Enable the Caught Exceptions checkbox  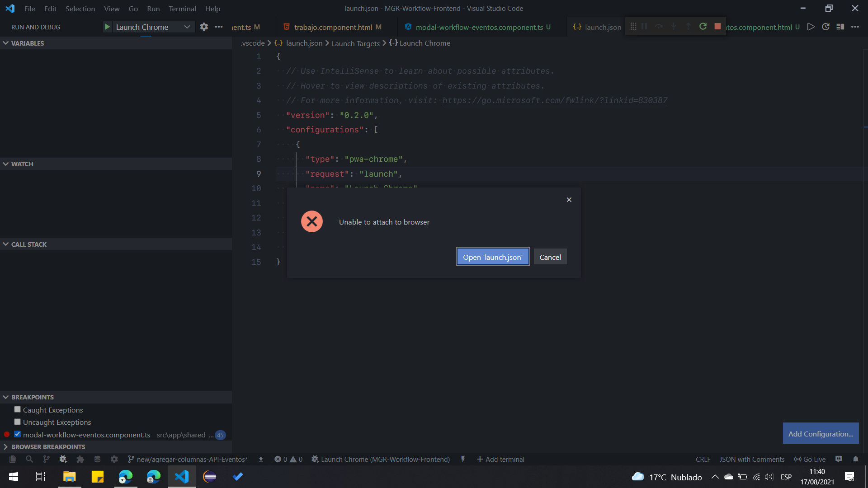point(17,409)
